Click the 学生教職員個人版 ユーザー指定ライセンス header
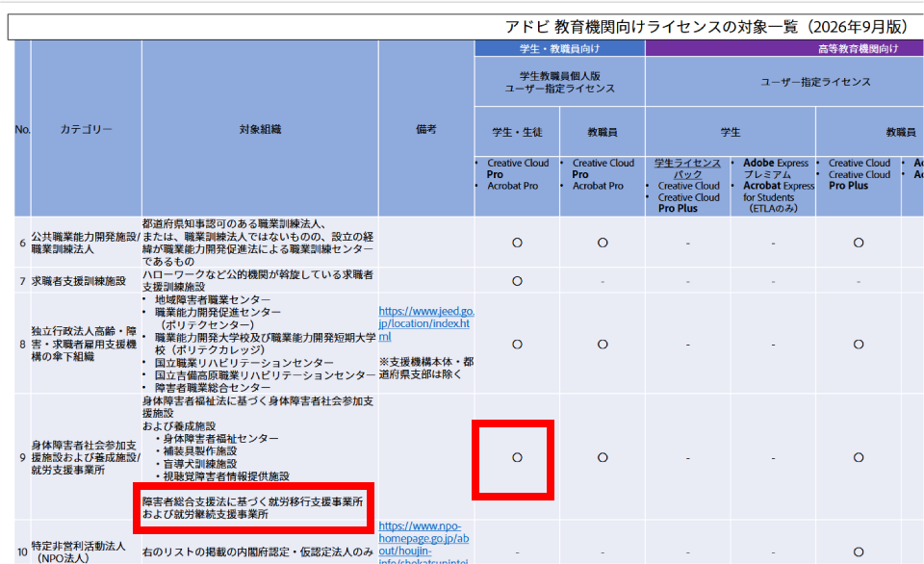This screenshot has height=564, width=924. click(560, 82)
